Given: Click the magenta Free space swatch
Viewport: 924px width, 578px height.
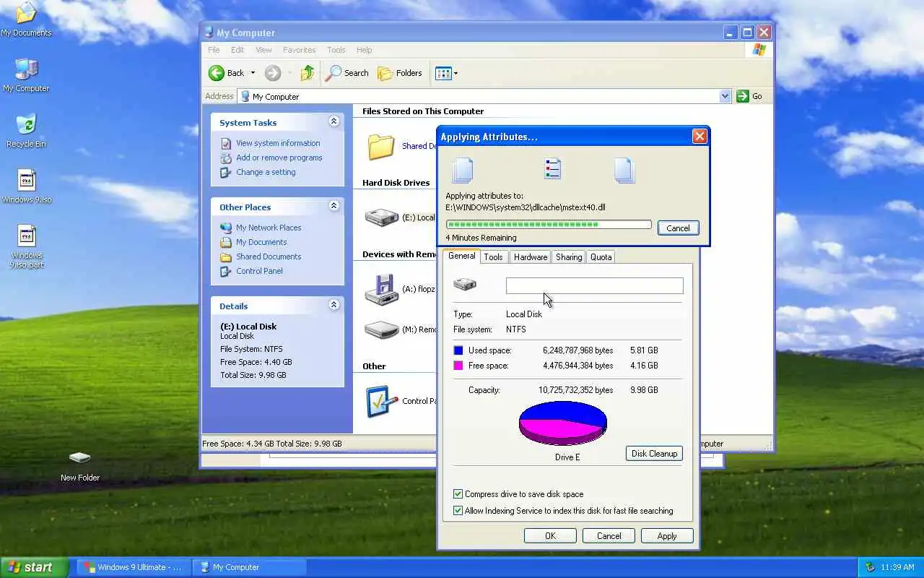Looking at the screenshot, I should point(458,366).
